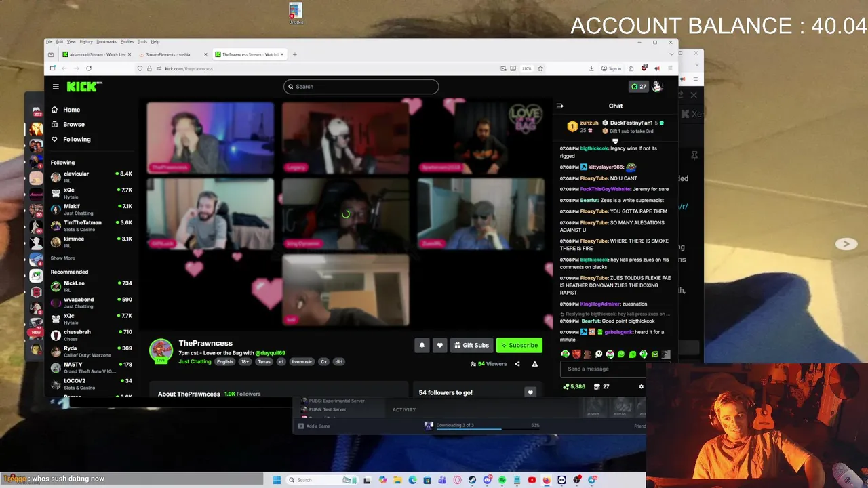Open Mizkif channel in sidebar
Viewport: 868px width, 488px height.
pos(91,209)
